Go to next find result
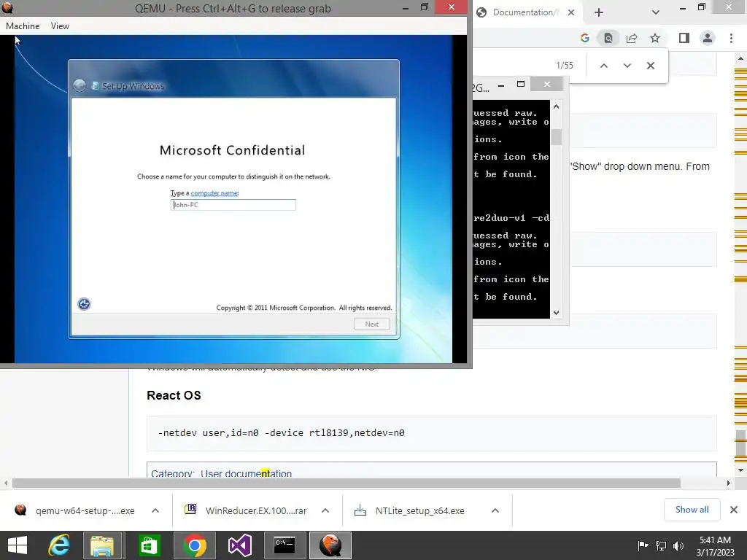 click(x=627, y=66)
